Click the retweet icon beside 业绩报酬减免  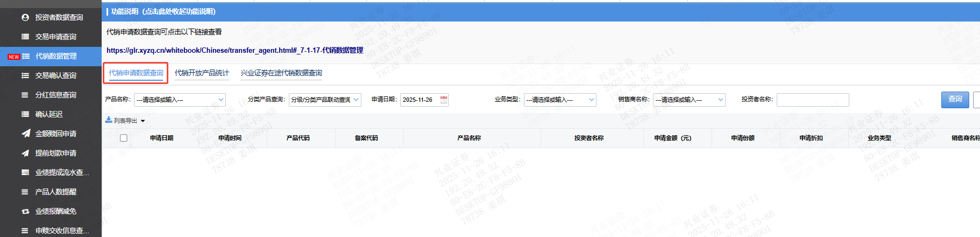[25, 211]
